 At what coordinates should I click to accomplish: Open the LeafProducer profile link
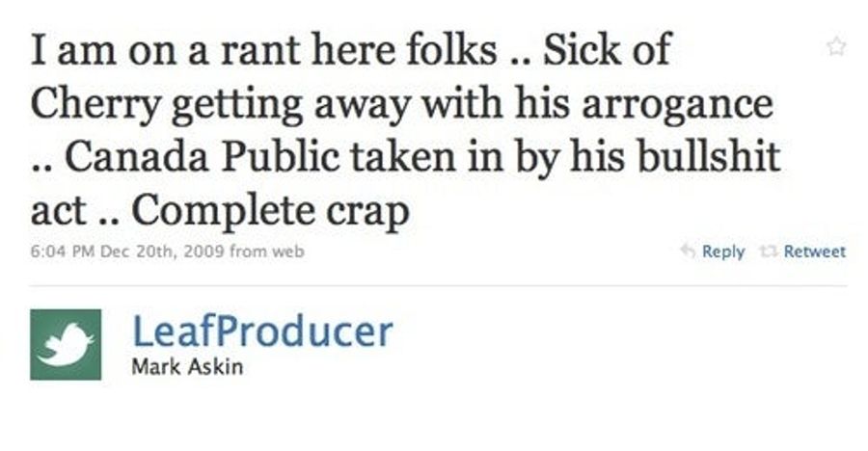click(x=262, y=331)
